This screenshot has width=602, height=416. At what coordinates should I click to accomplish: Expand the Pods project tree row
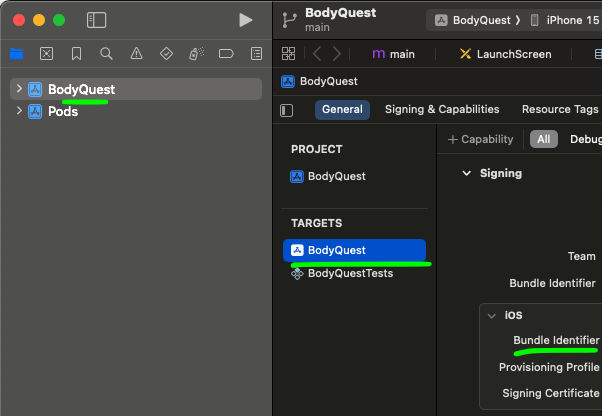pyautogui.click(x=19, y=111)
